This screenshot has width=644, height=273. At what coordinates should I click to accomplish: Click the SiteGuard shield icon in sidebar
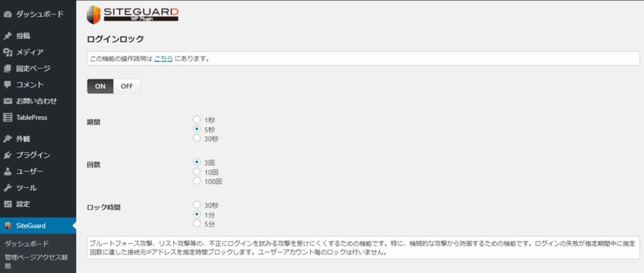(x=8, y=225)
